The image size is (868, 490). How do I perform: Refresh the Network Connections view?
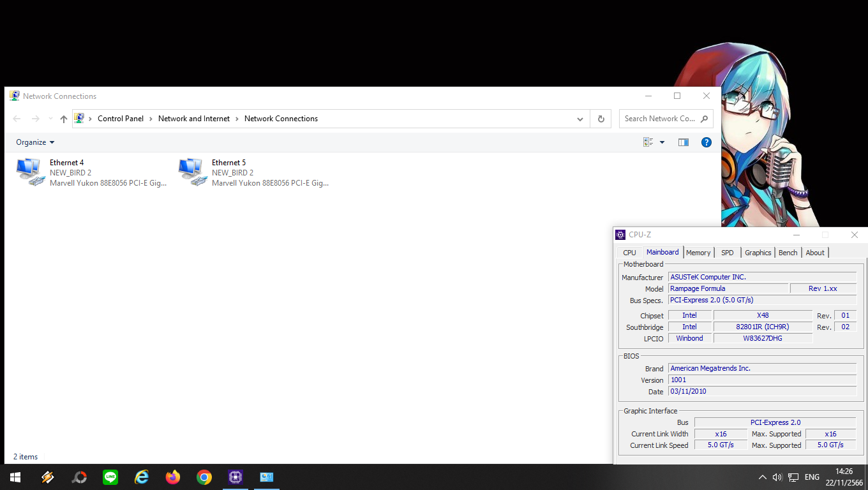(601, 119)
